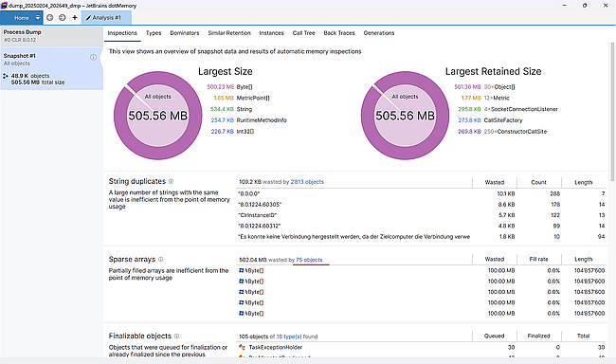
Task: Click the fifth Byte[] array icon
Action: [242, 314]
